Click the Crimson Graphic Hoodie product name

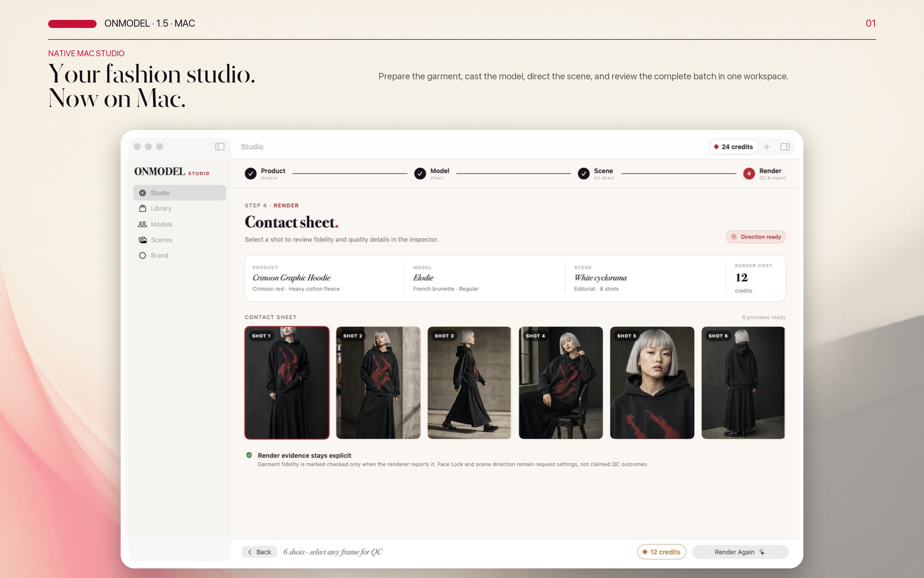point(291,278)
